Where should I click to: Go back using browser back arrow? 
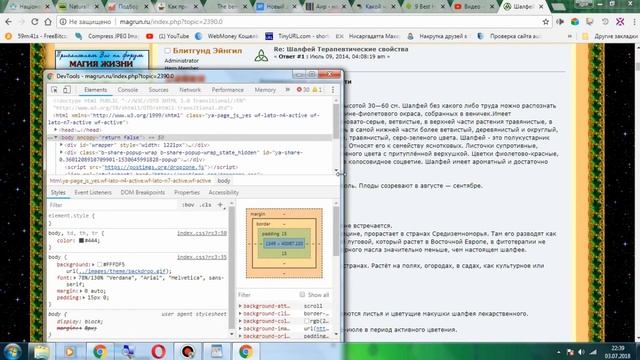coord(9,22)
